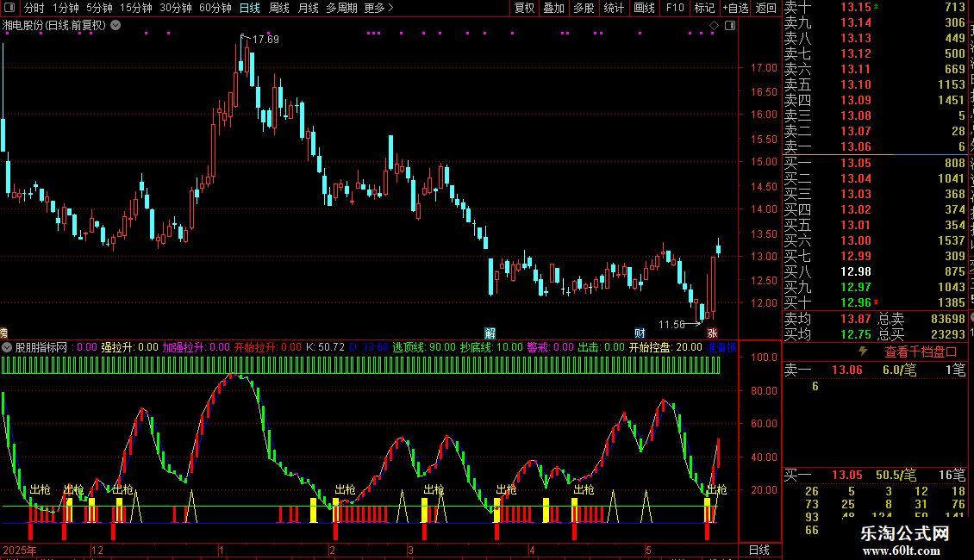Switch to the 1分钟 period
This screenshot has height=560, width=974.
tap(66, 8)
